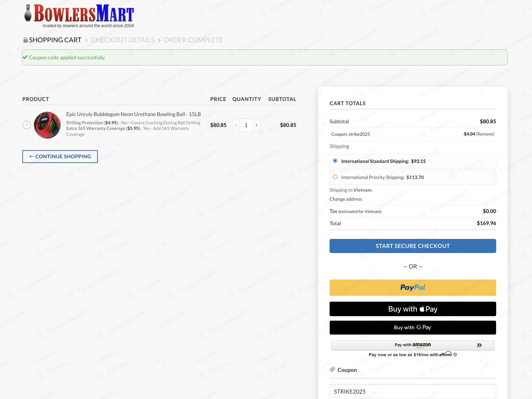The height and width of the screenshot is (399, 532).
Task: Remove the strike2025 coupon
Action: click(485, 134)
